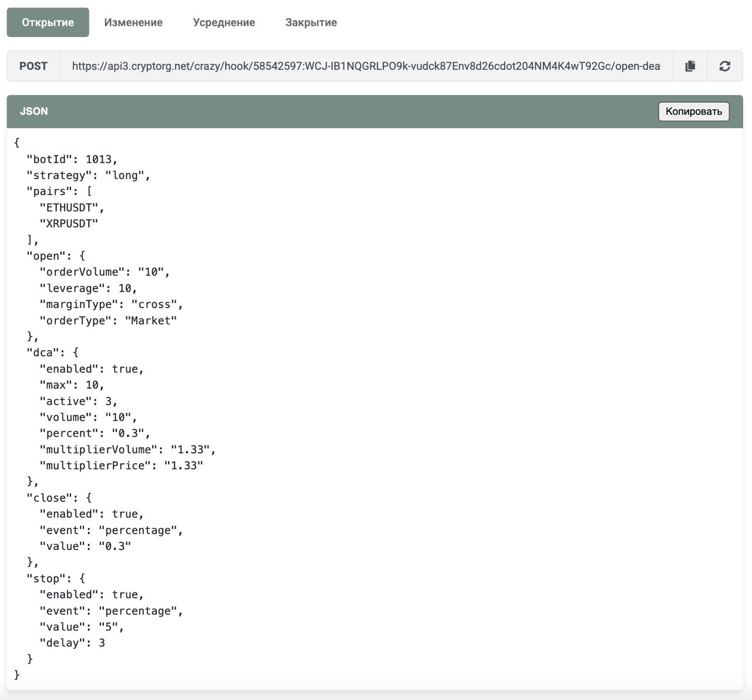Click the JSON header title
The height and width of the screenshot is (700, 752).
click(34, 111)
